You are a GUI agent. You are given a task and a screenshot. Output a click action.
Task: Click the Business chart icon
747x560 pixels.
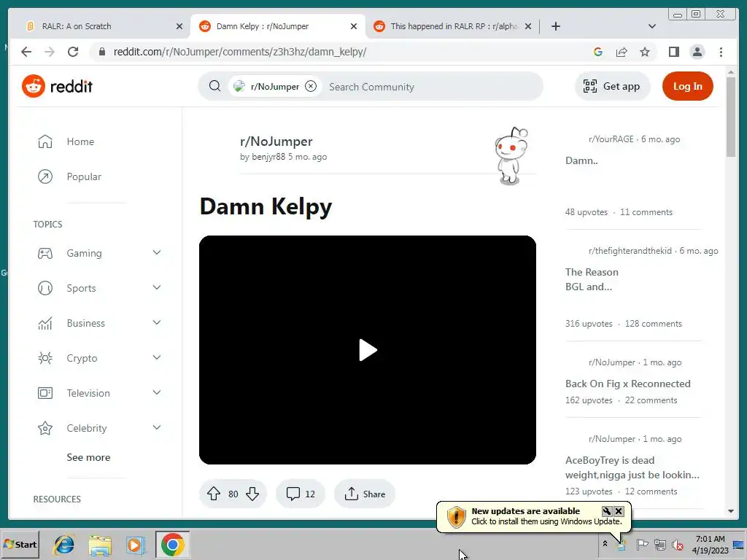(x=45, y=323)
